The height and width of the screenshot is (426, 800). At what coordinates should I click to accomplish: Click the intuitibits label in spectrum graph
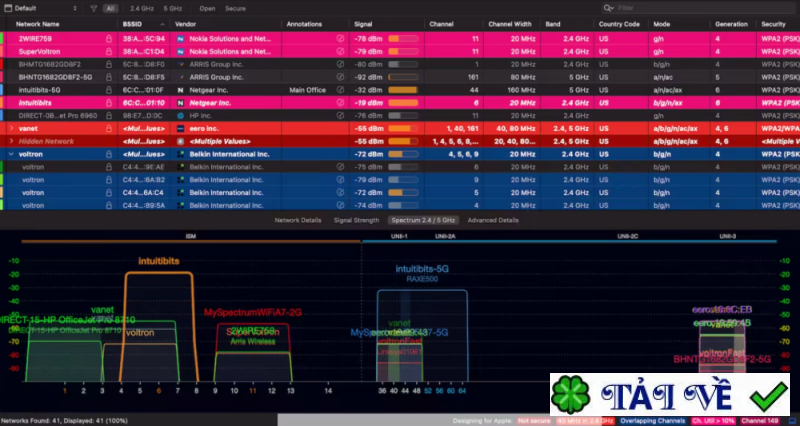[159, 261]
